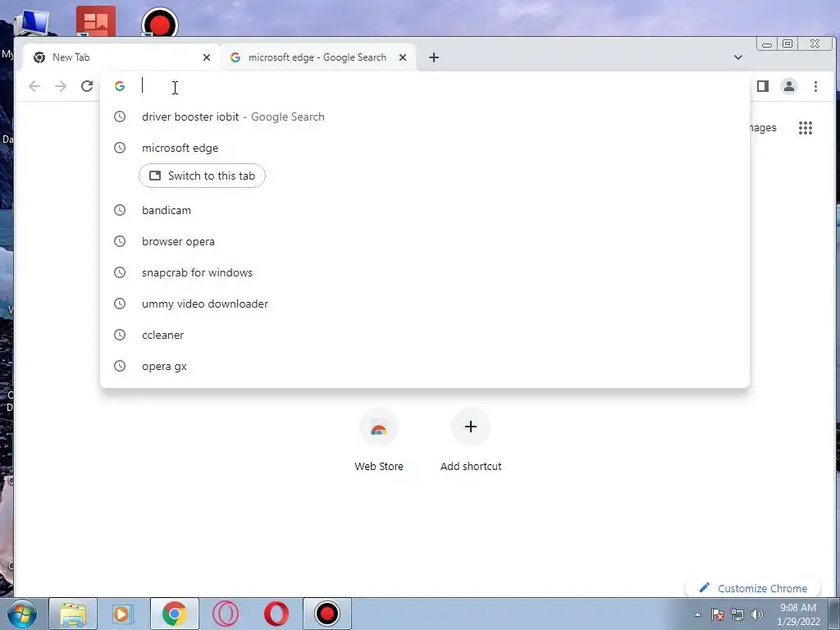The height and width of the screenshot is (630, 840).
Task: Click the forward navigation arrow
Action: point(61,86)
